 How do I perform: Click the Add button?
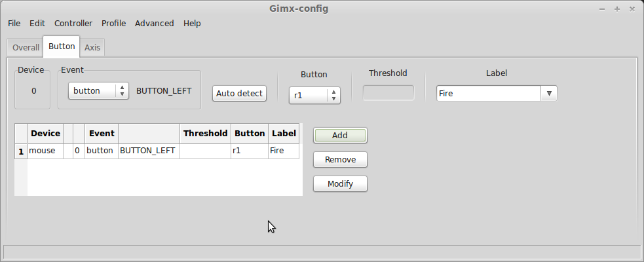pos(340,135)
